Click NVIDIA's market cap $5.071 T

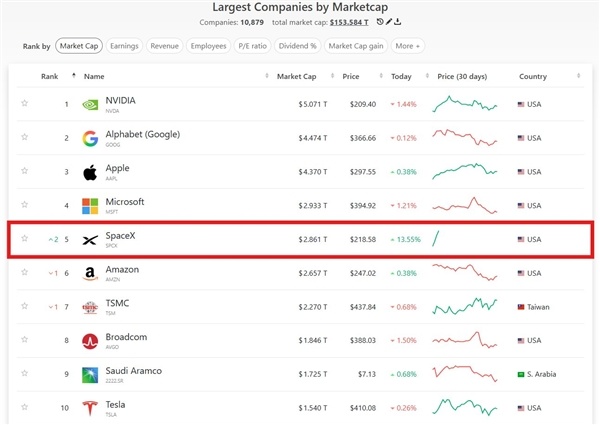coord(313,104)
